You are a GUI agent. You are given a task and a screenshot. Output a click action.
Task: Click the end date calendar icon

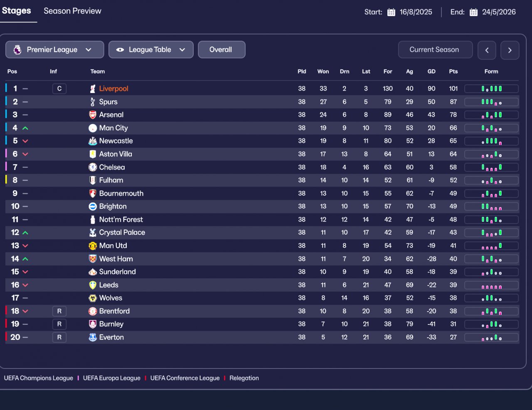coord(473,12)
